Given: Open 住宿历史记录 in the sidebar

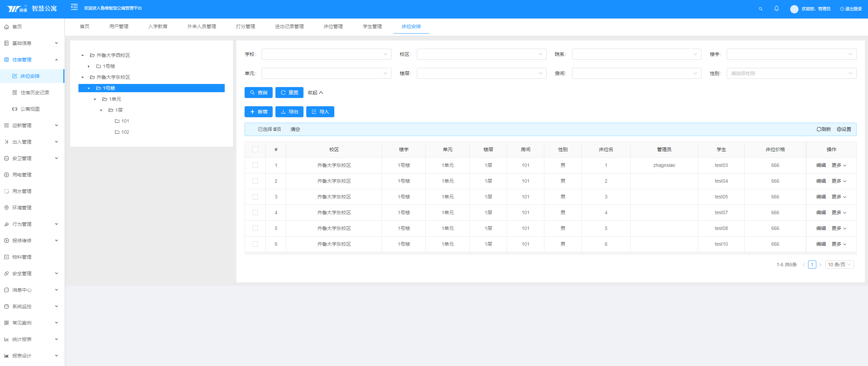Looking at the screenshot, I should (35, 93).
